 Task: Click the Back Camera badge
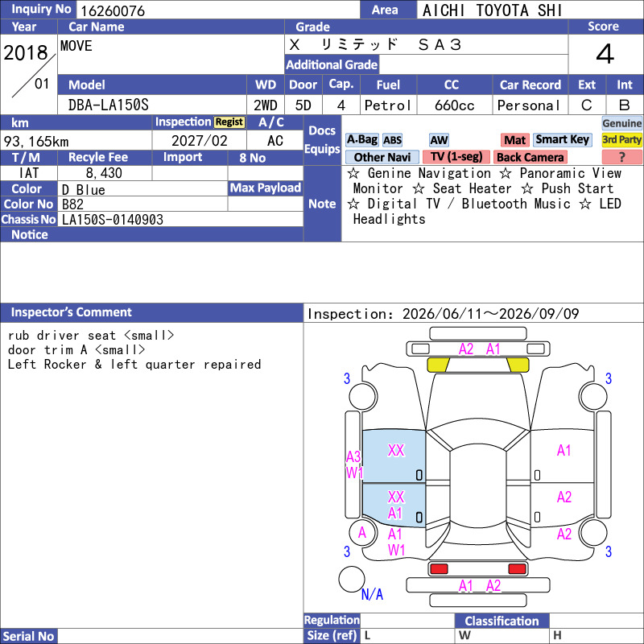(x=530, y=157)
